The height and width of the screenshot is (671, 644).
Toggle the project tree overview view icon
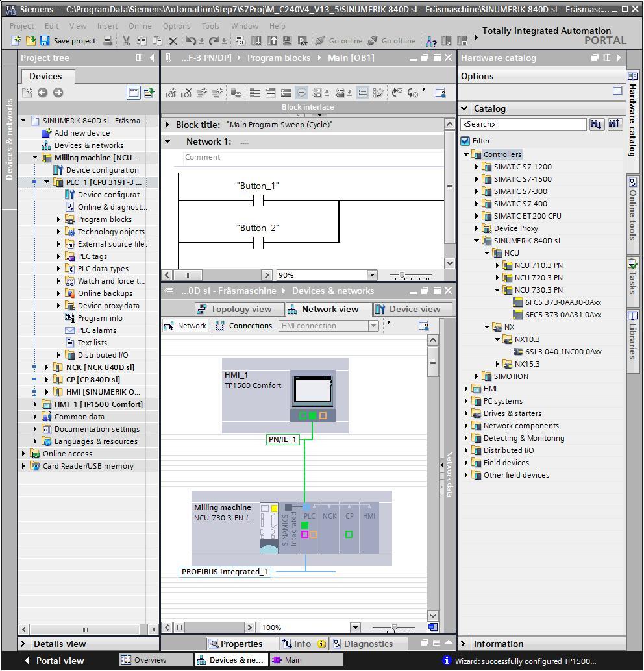pos(134,92)
